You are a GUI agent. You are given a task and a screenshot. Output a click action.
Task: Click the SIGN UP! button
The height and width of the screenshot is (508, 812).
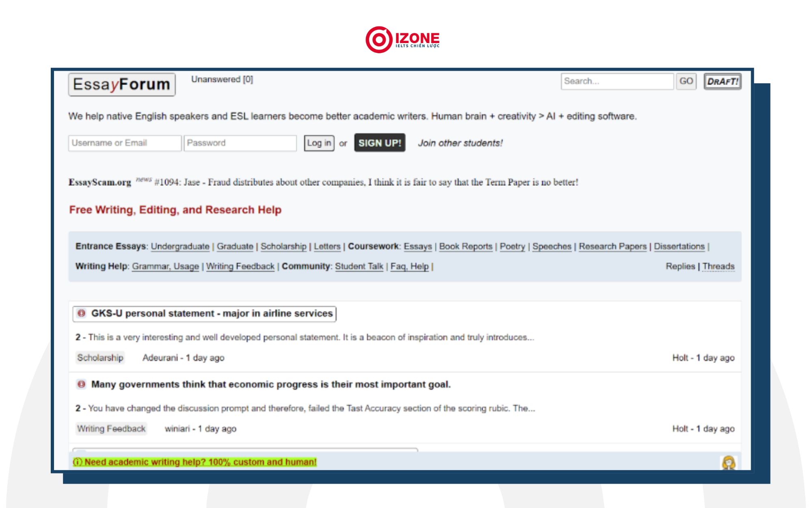(x=380, y=143)
